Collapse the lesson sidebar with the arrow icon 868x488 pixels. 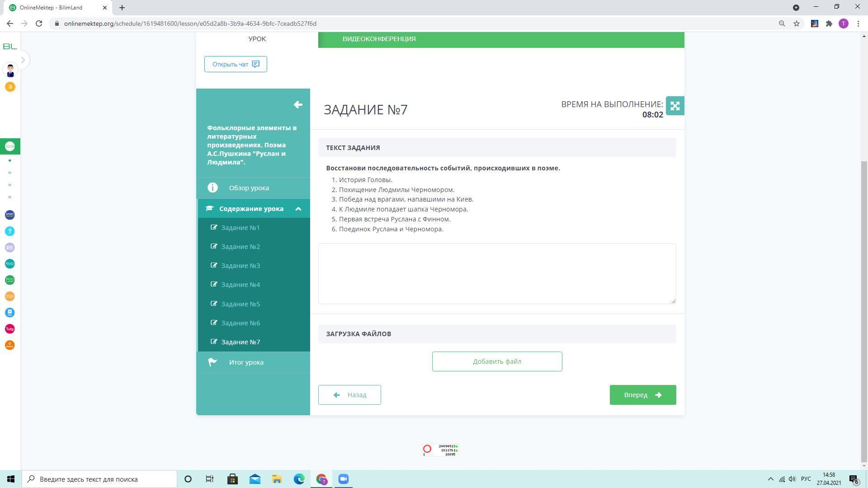[x=297, y=105]
